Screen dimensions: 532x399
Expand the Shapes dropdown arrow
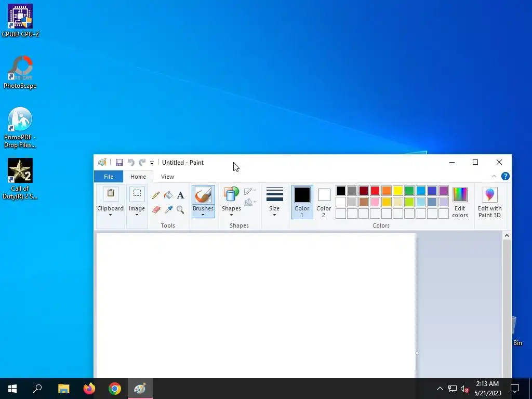click(x=231, y=215)
